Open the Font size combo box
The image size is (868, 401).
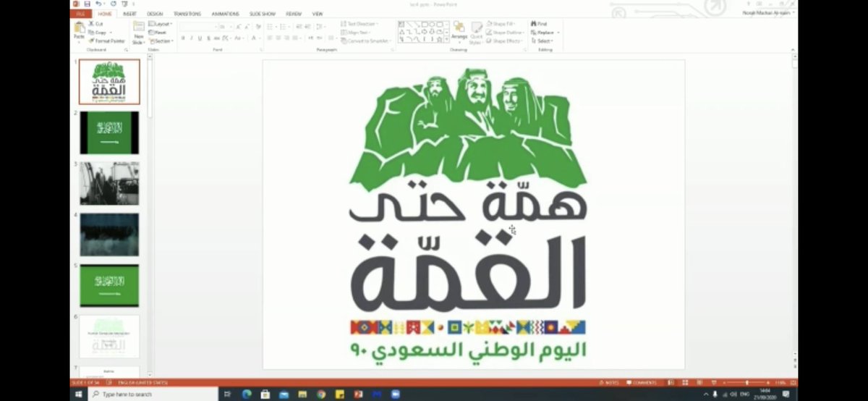(225, 27)
